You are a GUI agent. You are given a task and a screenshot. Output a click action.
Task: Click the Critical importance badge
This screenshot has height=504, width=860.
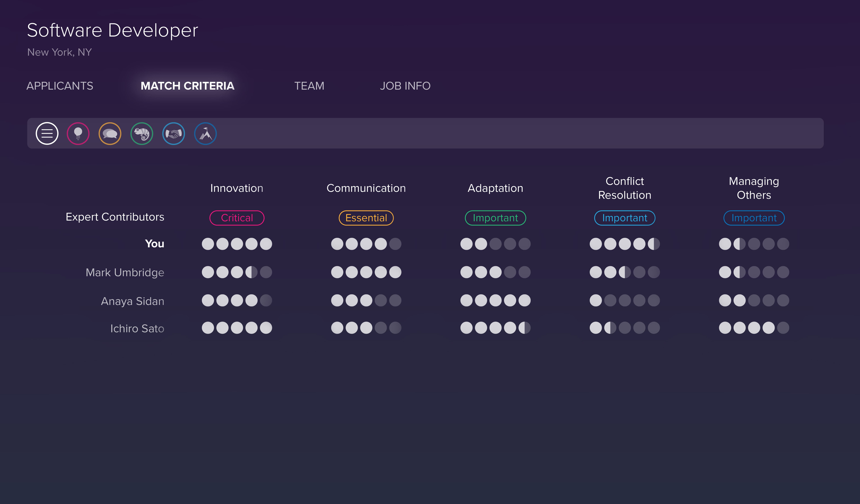(237, 218)
